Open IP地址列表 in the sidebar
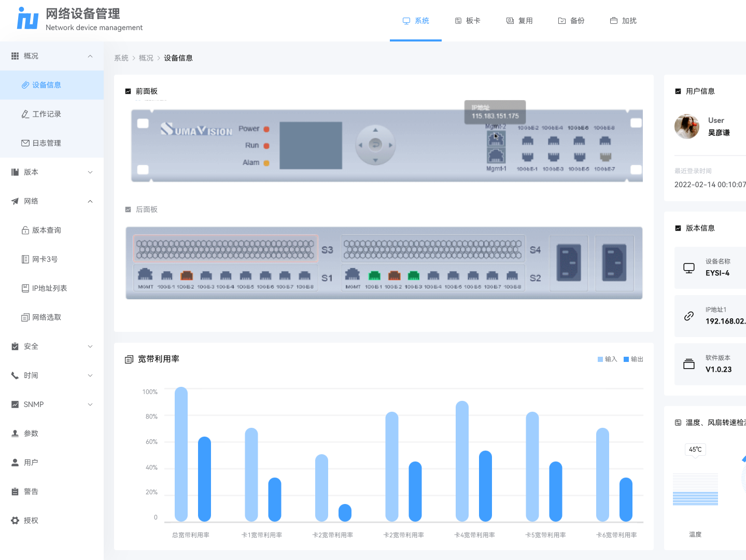The height and width of the screenshot is (560, 746). click(52, 288)
